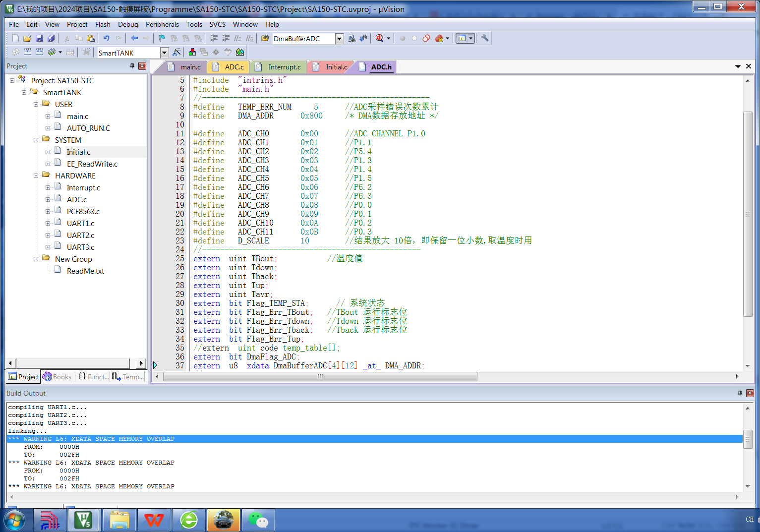Paste with the clipboard toolbar icon
This screenshot has height=532, width=760.
[91, 38]
